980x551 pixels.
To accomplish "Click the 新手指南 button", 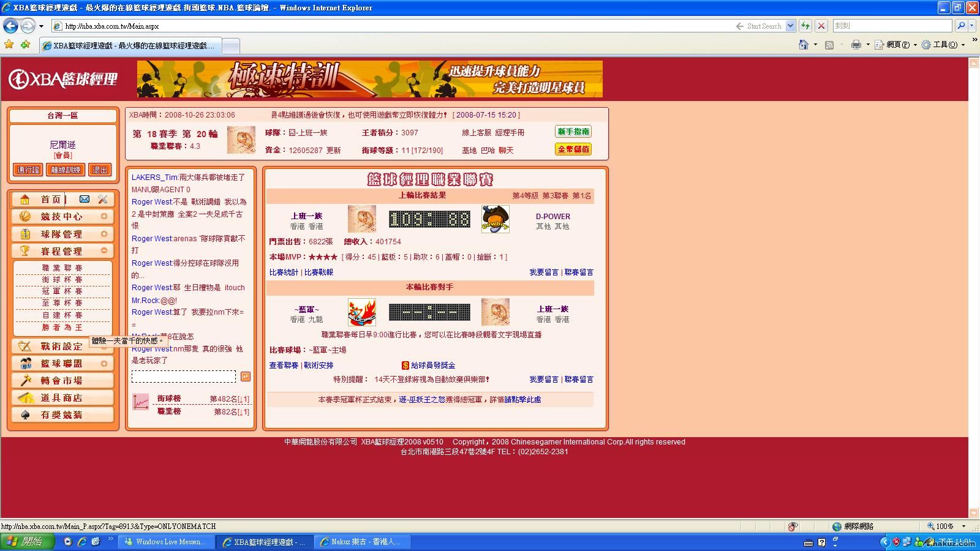I will click(x=573, y=132).
